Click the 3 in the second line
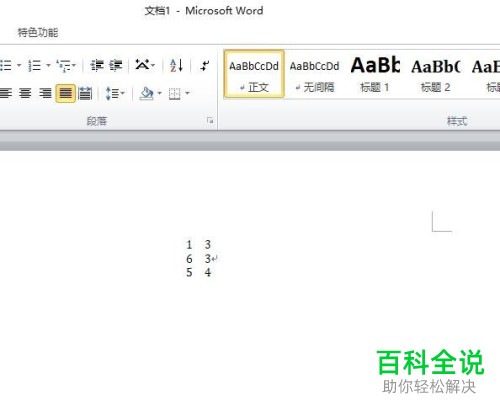Image resolution: width=500 pixels, height=407 pixels. (208, 259)
